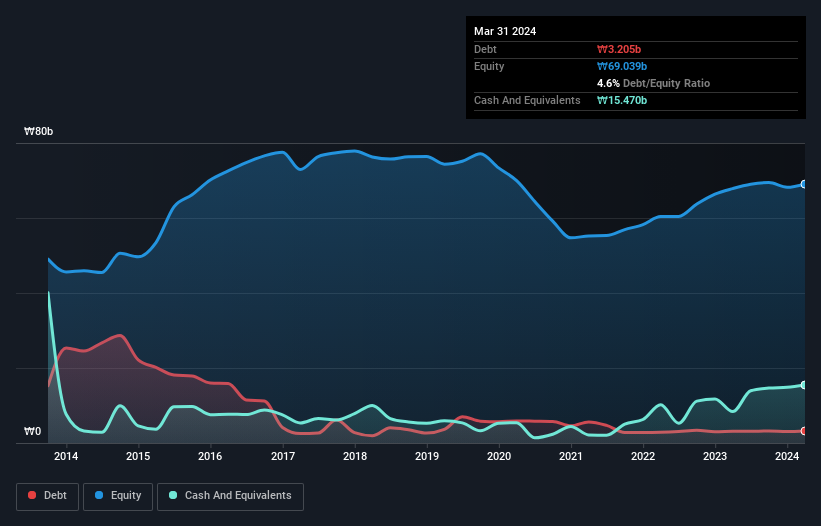This screenshot has height=526, width=821.
Task: Click the 2019 x-axis label
Action: (427, 456)
